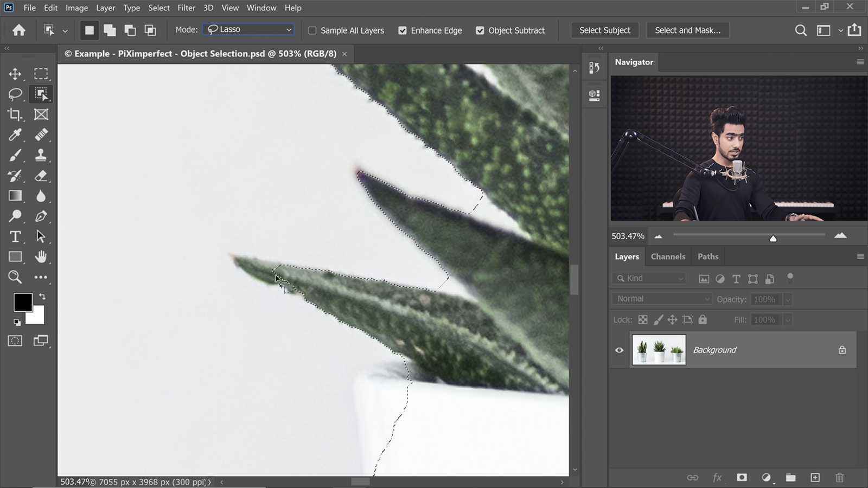The width and height of the screenshot is (868, 488).
Task: Open the workspace switcher dropdown arrow
Action: tap(840, 30)
